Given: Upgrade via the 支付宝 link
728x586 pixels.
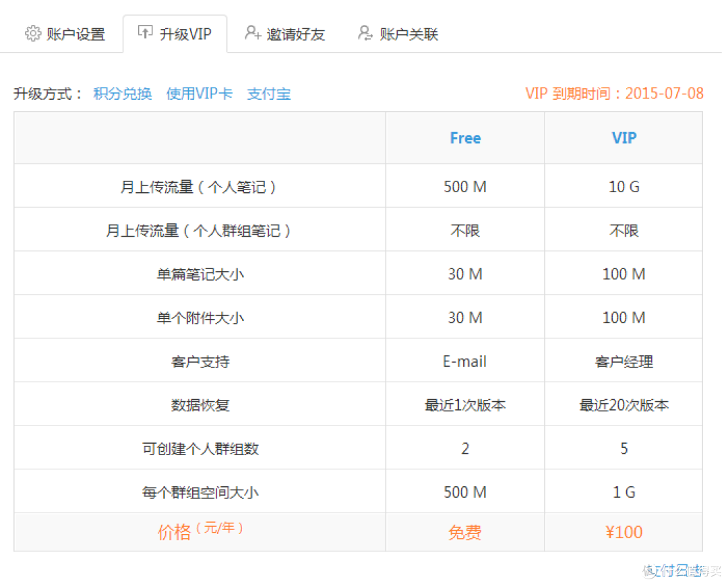Looking at the screenshot, I should point(269,94).
